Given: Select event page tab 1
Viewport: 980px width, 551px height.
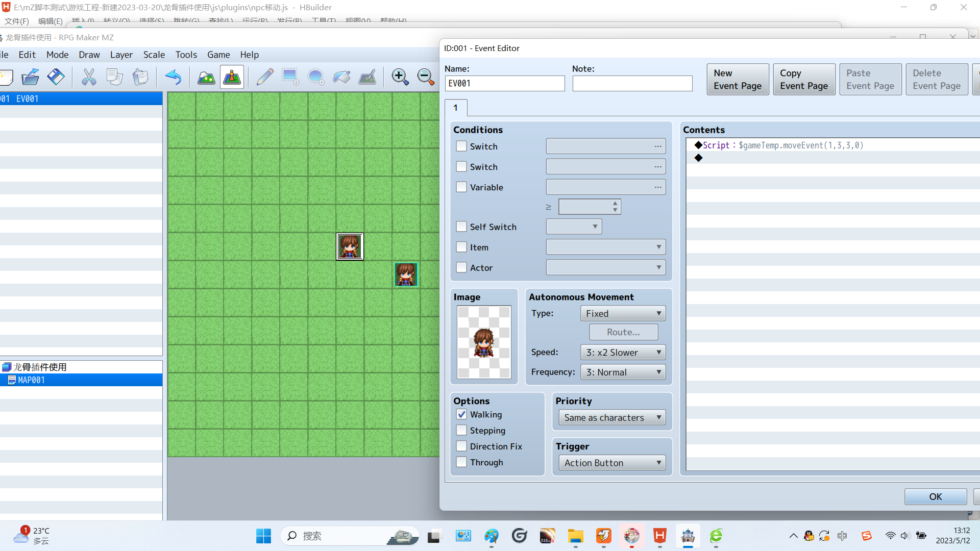Looking at the screenshot, I should (456, 108).
